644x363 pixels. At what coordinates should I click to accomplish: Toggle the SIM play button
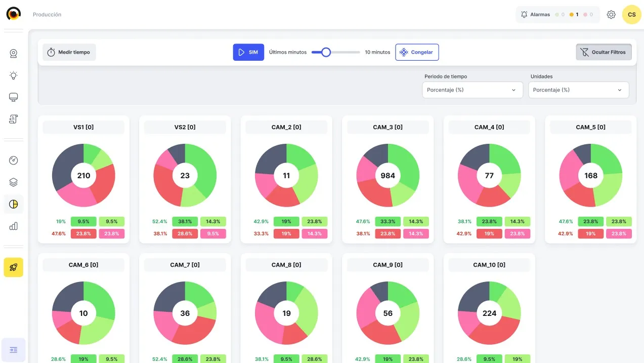click(248, 52)
